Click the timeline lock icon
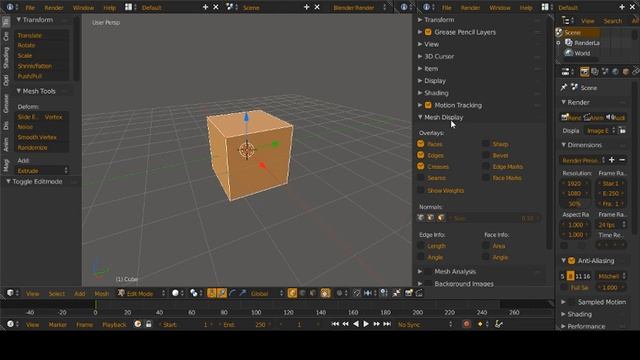The width and height of the screenshot is (640, 360). coord(149,324)
